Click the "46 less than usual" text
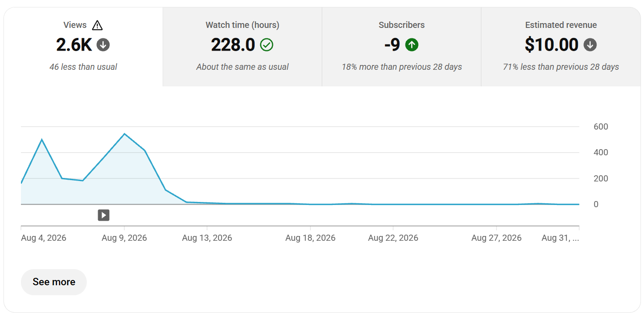Viewport: 644px width, 321px height. (83, 67)
